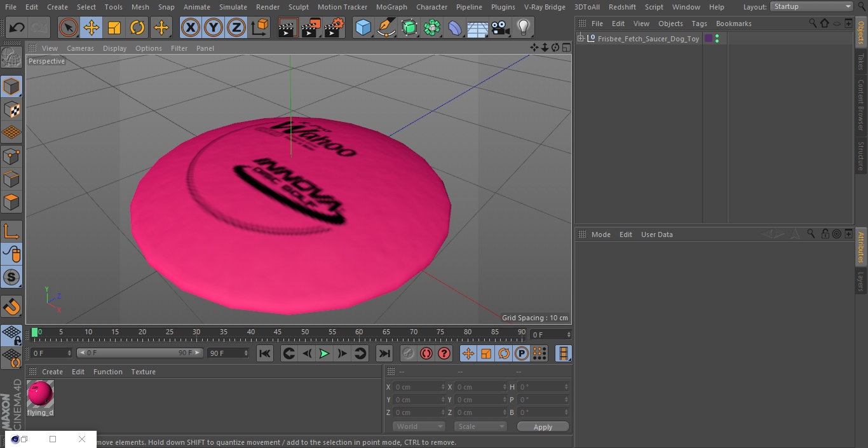Open the World coordinate system dropdown
Screen dimensions: 868x448
[x=419, y=426]
